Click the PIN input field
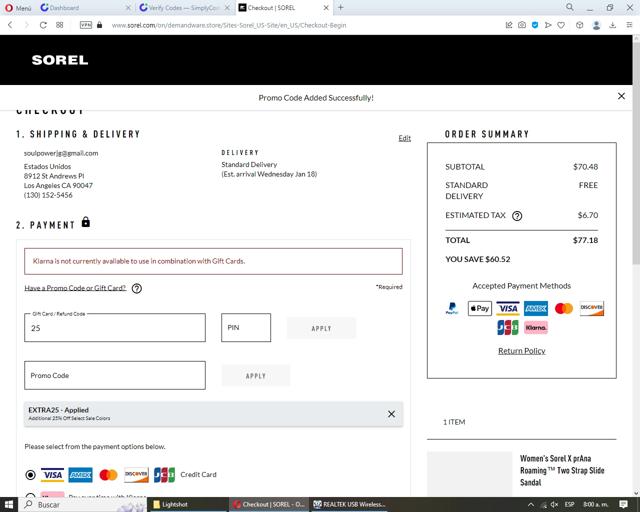The height and width of the screenshot is (512, 640). [246, 327]
